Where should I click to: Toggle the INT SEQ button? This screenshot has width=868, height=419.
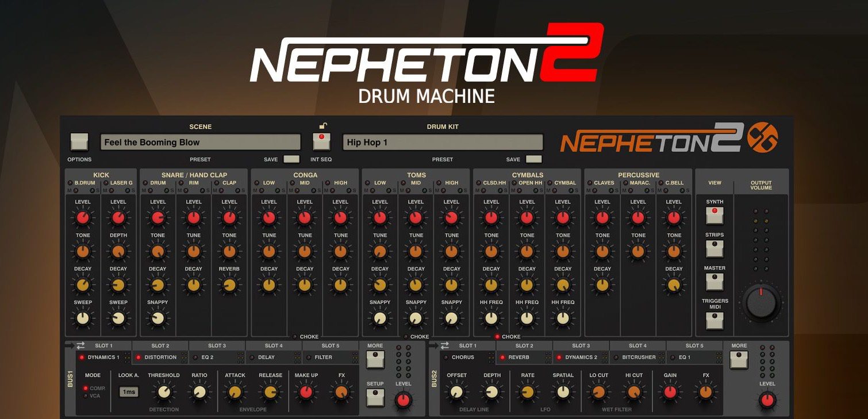pos(321,141)
